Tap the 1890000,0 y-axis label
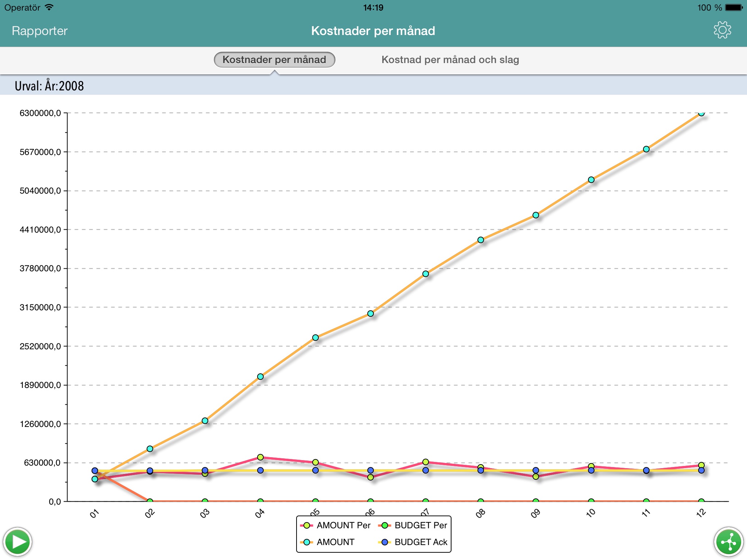The height and width of the screenshot is (560, 747). tap(40, 385)
